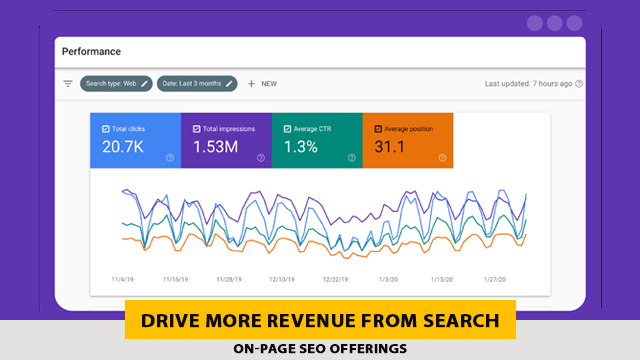Click the 11/28/19 axis date label
The width and height of the screenshot is (640, 360).
click(229, 280)
